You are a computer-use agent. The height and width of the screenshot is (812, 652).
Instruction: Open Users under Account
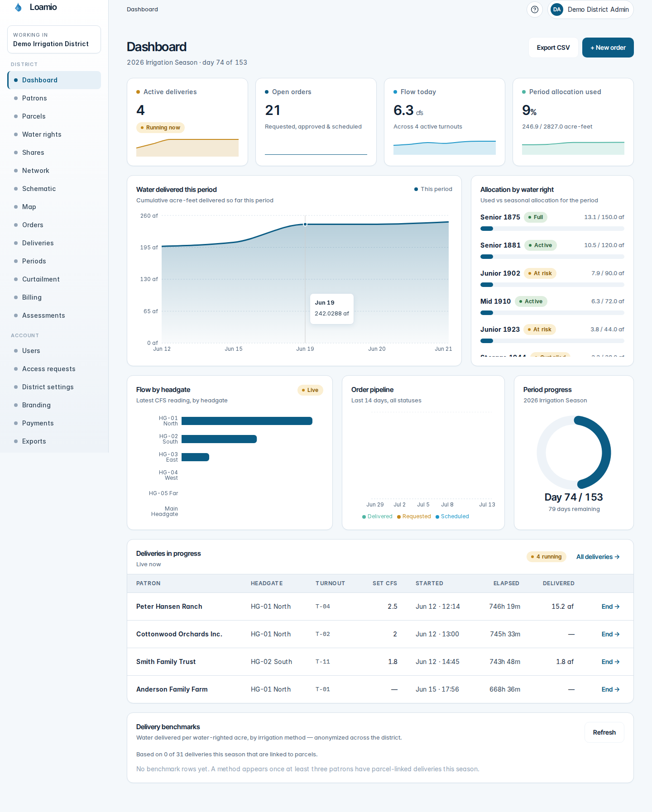tap(54, 351)
